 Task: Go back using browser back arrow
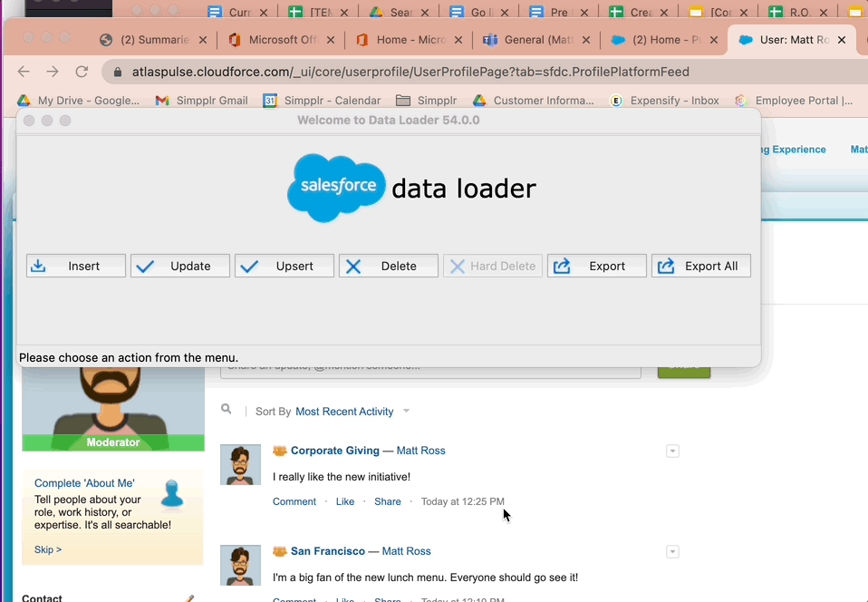pyautogui.click(x=24, y=72)
